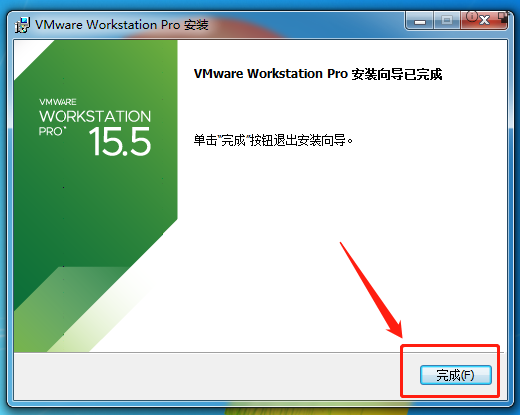Click the white triangle corner of the banner

tap(28, 55)
